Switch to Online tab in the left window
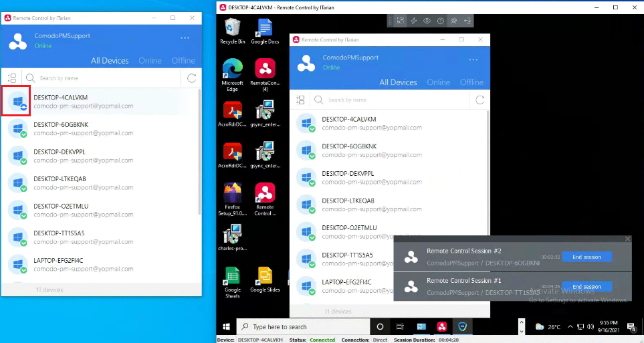 pos(150,60)
